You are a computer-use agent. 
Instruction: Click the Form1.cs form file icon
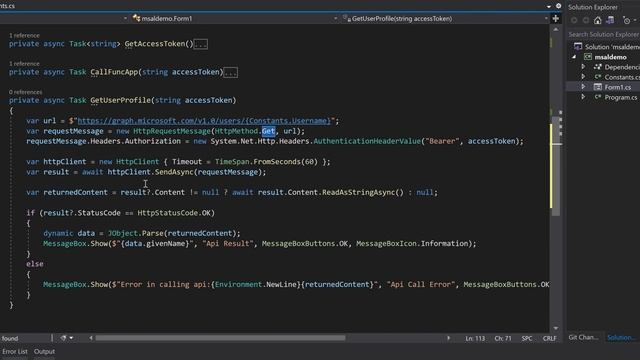(598, 87)
